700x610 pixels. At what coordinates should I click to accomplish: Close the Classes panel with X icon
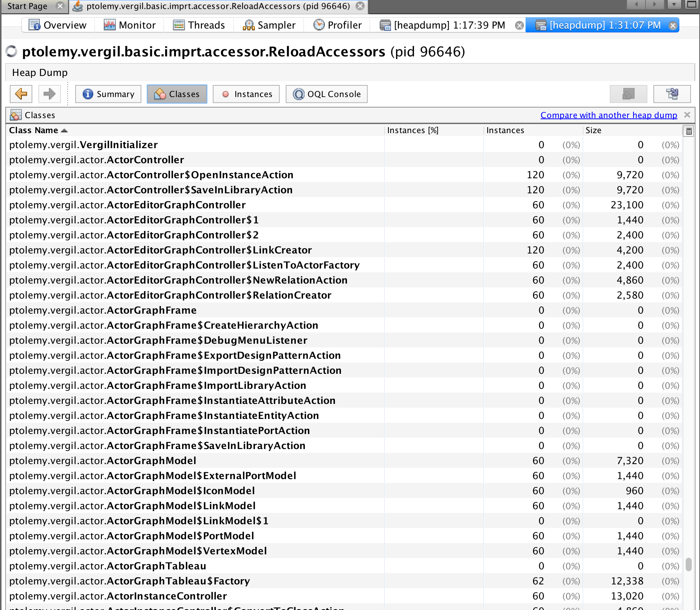coord(687,115)
